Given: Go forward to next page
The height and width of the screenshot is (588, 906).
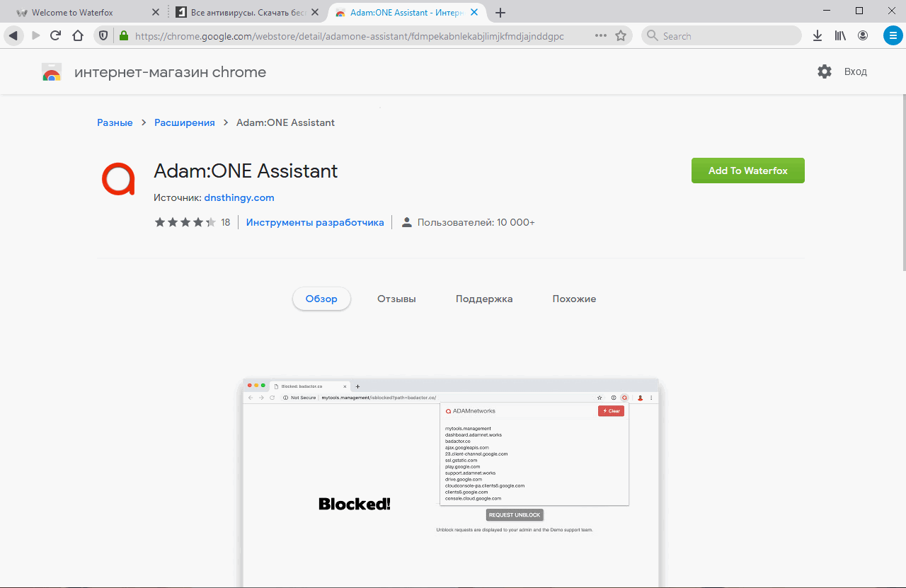Looking at the screenshot, I should coord(35,36).
